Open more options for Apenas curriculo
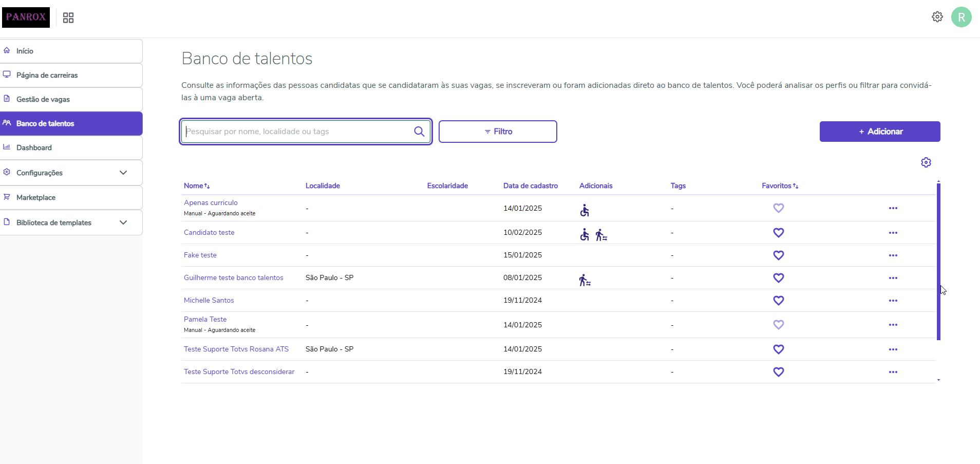Viewport: 980px width, 464px height. [893, 208]
